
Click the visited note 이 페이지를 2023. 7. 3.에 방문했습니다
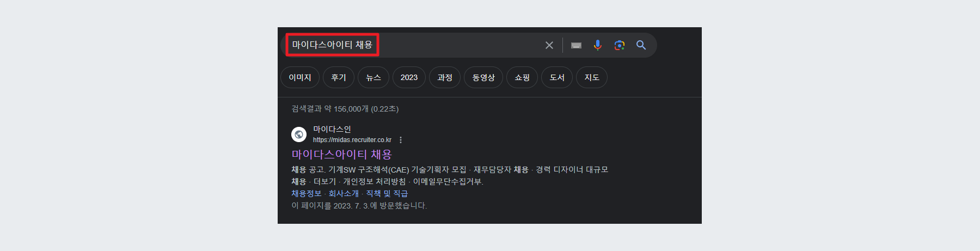point(359,205)
